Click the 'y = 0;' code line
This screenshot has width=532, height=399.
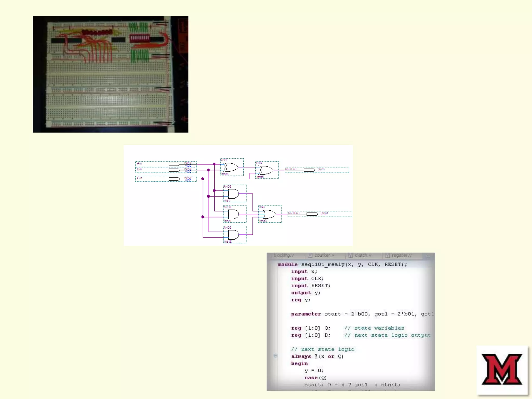click(314, 371)
